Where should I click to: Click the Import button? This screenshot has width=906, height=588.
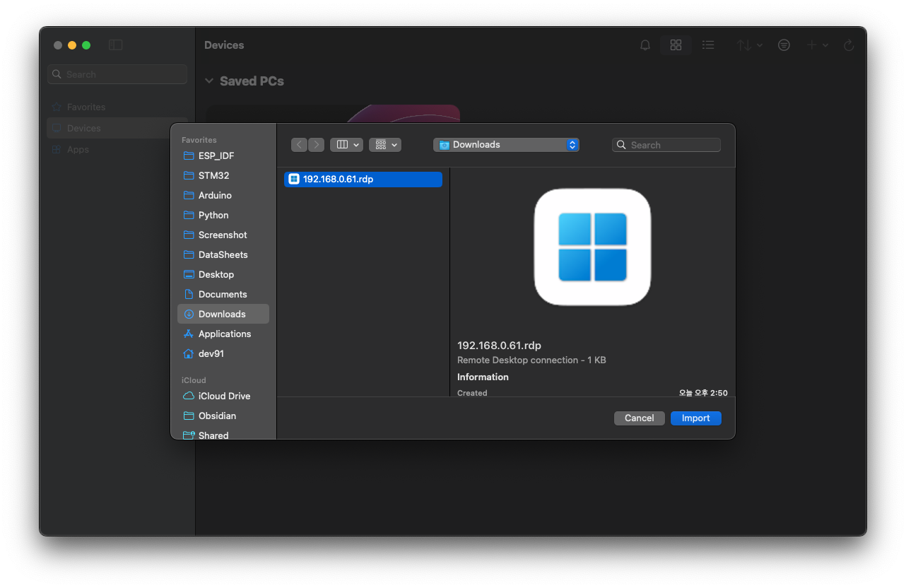695,418
